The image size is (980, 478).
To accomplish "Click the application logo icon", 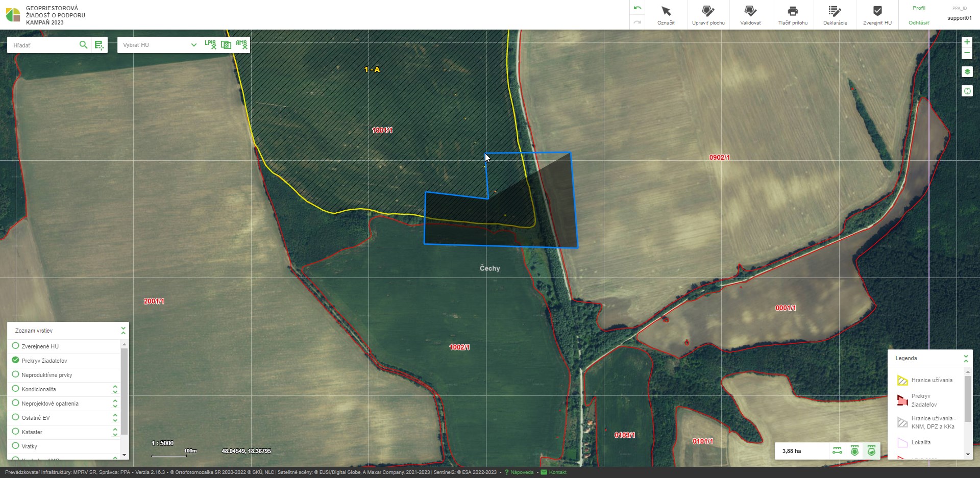I will point(13,15).
